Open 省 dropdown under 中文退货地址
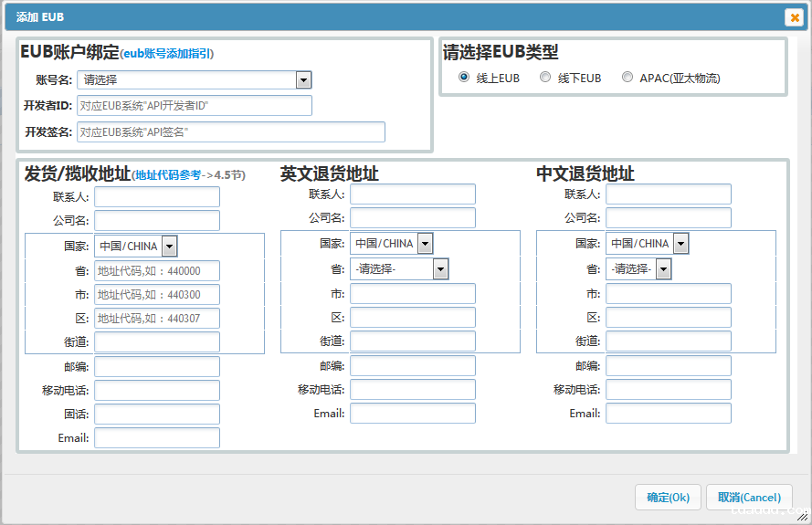 click(x=663, y=268)
